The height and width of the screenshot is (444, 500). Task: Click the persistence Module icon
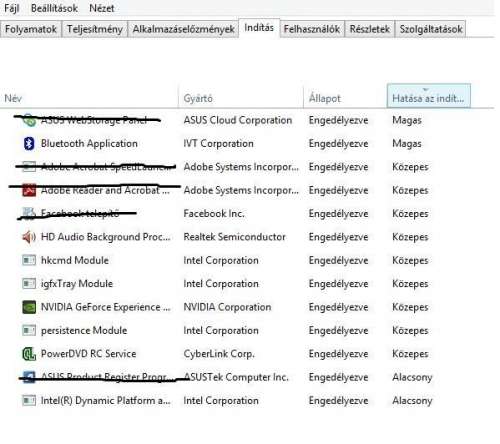[x=29, y=330]
